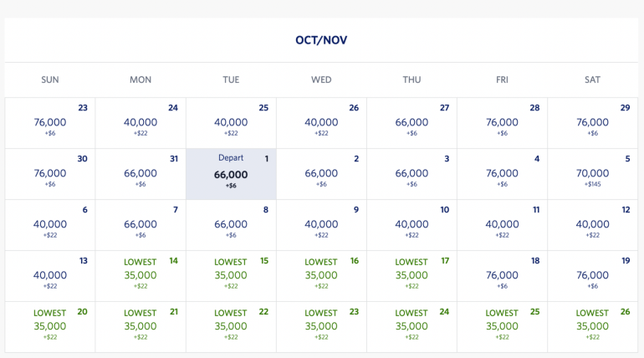Click the OCT/NOV calendar header
The height and width of the screenshot is (358, 644).
point(321,40)
